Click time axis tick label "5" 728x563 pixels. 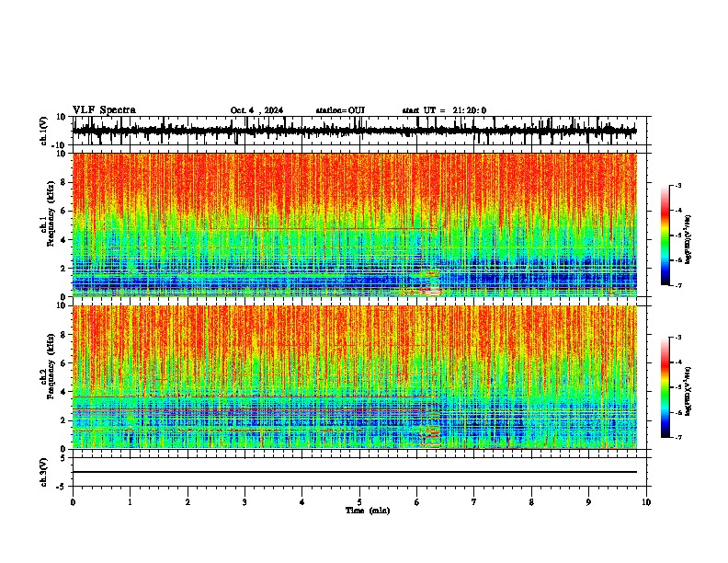(x=359, y=502)
